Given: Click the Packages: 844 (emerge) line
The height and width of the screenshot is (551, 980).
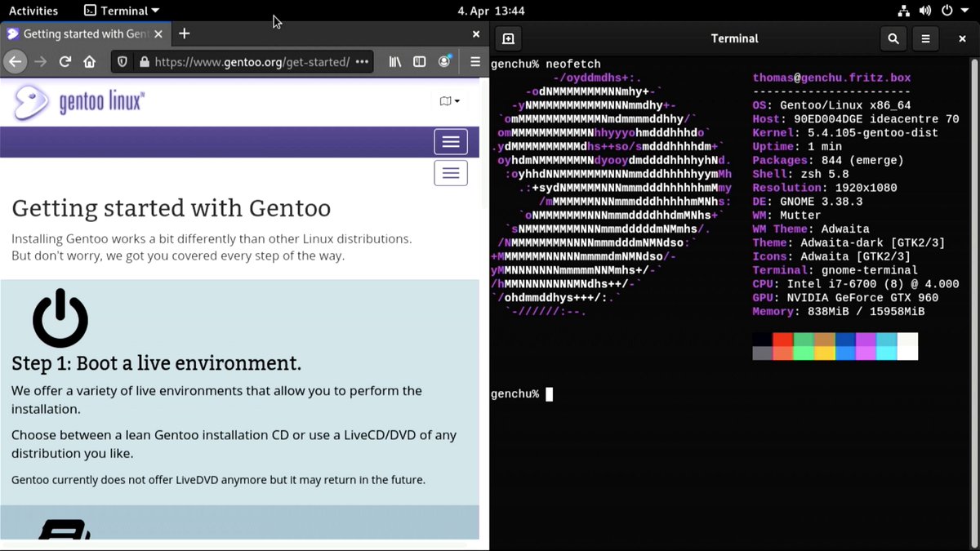Looking at the screenshot, I should 828,161.
